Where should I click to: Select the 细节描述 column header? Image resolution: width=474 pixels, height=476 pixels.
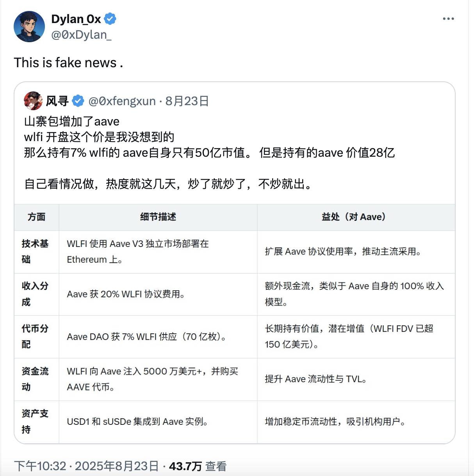158,217
